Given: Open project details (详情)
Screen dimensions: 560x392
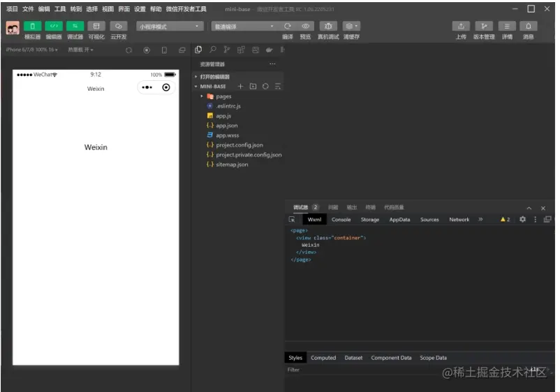Looking at the screenshot, I should 507,26.
